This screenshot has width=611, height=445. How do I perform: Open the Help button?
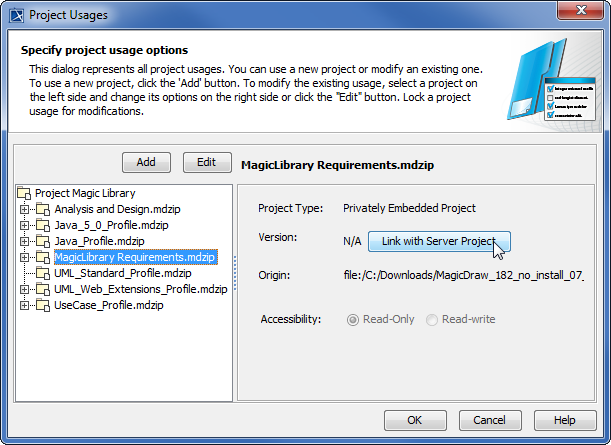565,420
